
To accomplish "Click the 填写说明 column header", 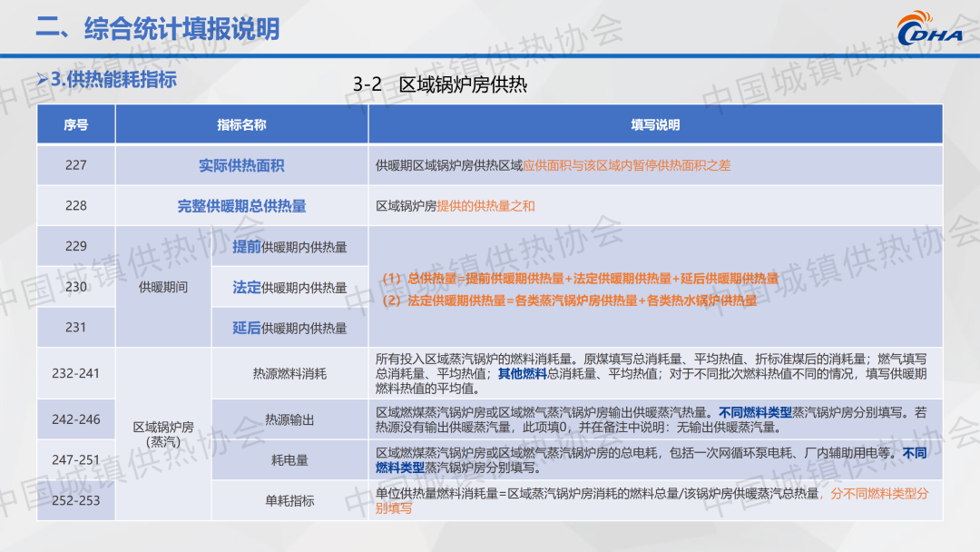I will tap(655, 124).
